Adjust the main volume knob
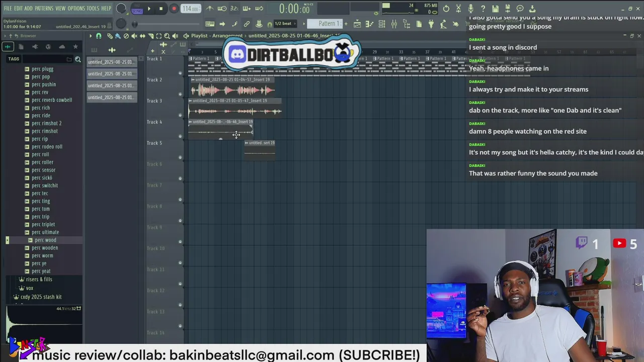 point(121,9)
